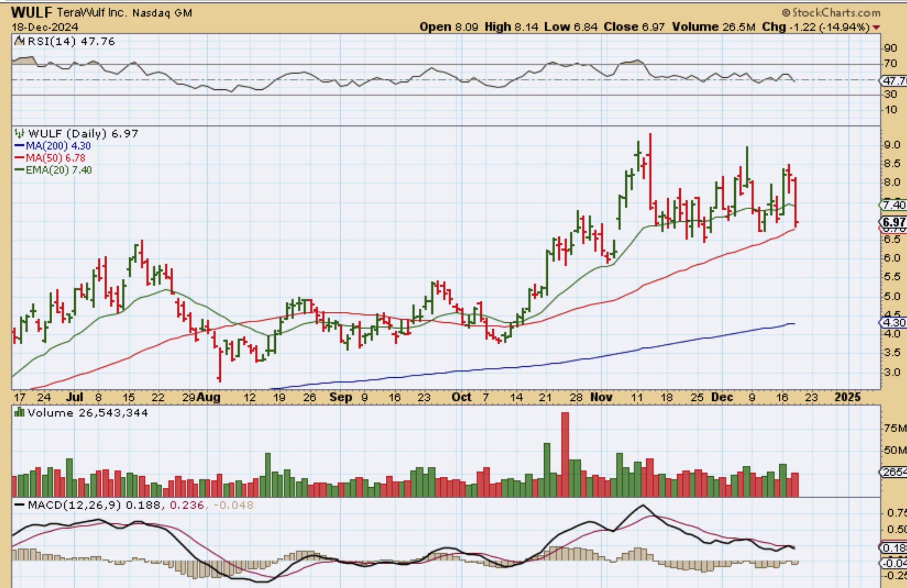The height and width of the screenshot is (588, 907).
Task: Click the Volume panel bars icon
Action: click(x=19, y=413)
